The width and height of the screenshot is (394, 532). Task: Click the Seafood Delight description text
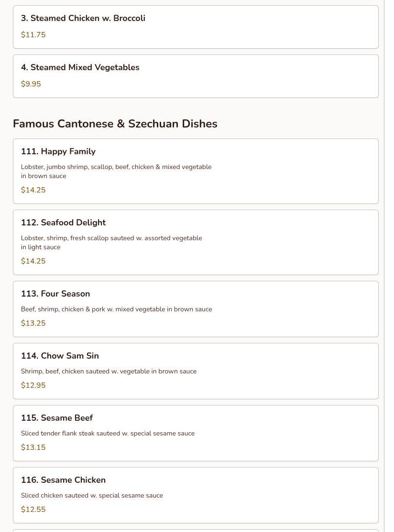111,243
